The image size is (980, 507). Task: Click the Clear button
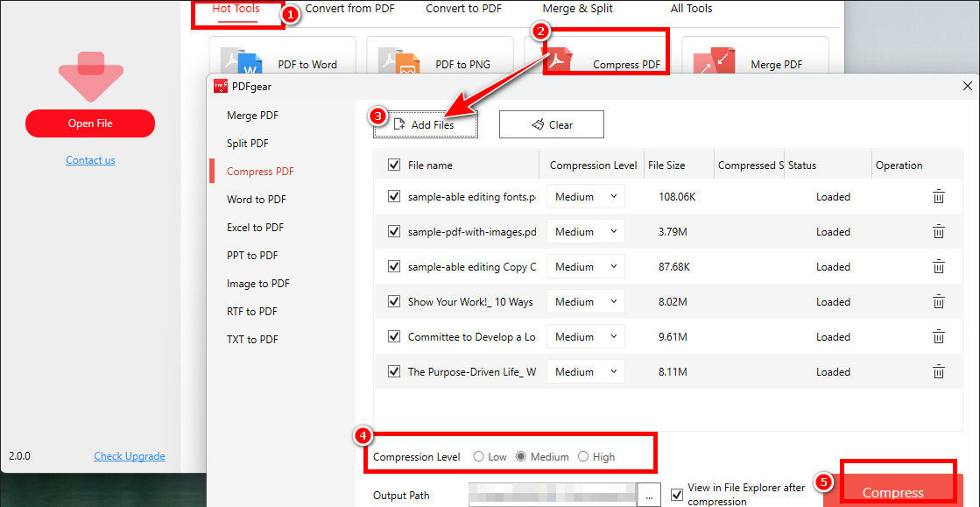(551, 124)
